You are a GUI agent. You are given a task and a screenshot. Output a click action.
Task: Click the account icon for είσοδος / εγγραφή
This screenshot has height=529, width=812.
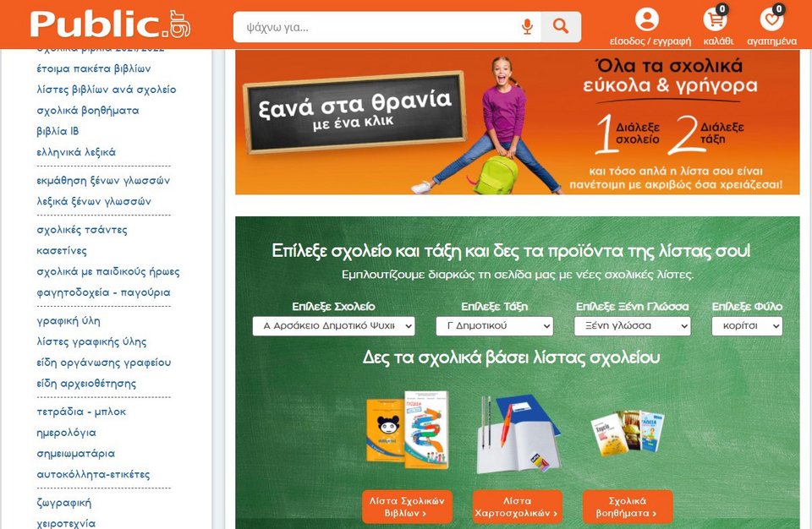point(646,19)
